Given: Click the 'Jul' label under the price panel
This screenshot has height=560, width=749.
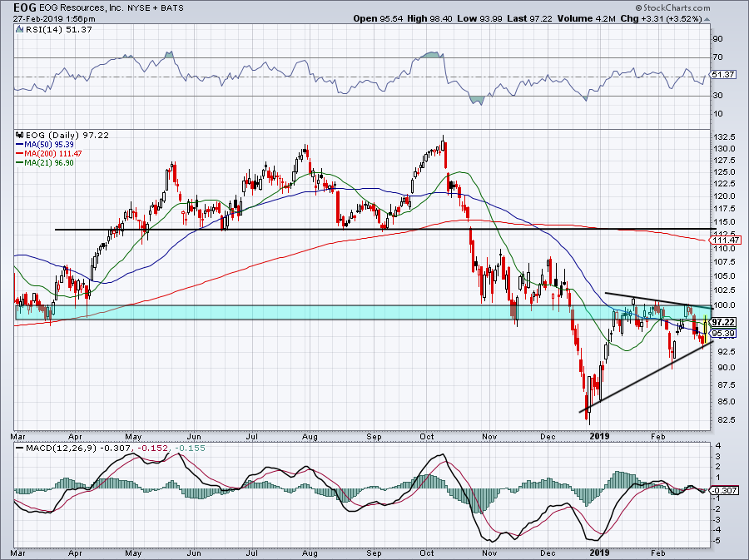Looking at the screenshot, I should (251, 436).
